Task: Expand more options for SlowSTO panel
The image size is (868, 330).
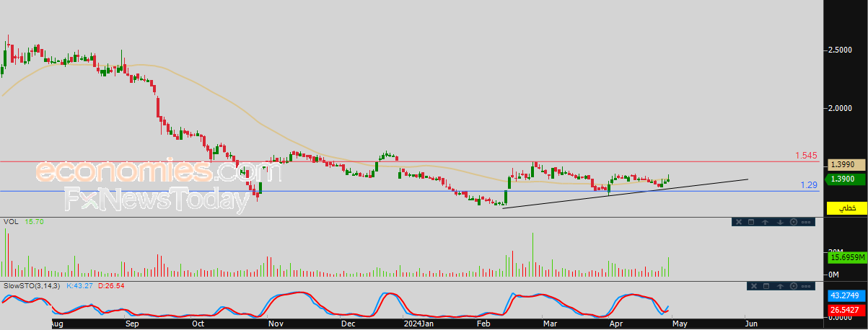Action: (x=806, y=286)
